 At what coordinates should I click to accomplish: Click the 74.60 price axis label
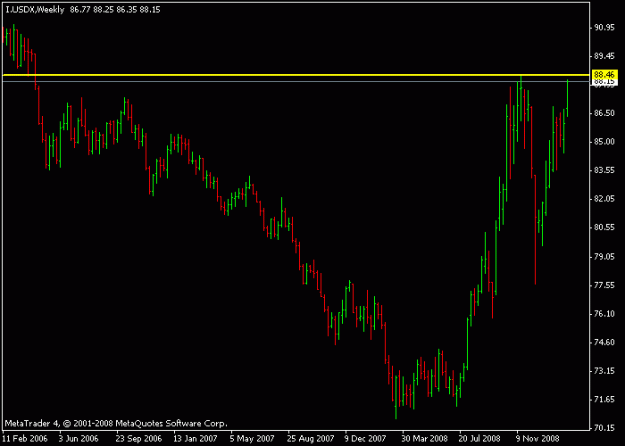pyautogui.click(x=605, y=342)
